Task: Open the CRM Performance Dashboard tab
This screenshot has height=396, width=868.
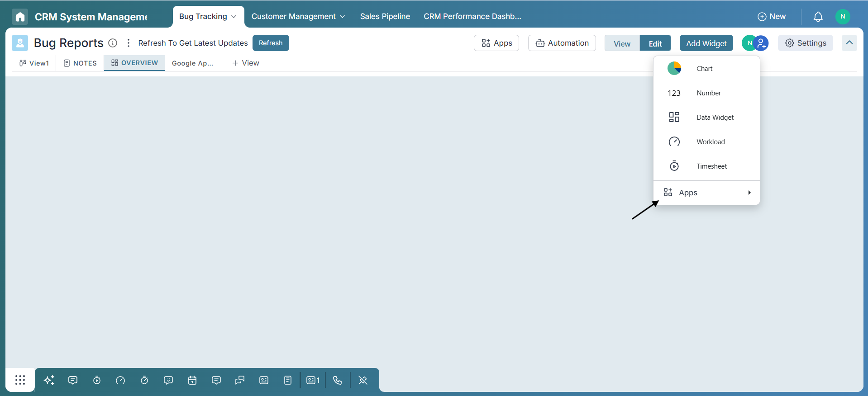Action: pos(472,17)
